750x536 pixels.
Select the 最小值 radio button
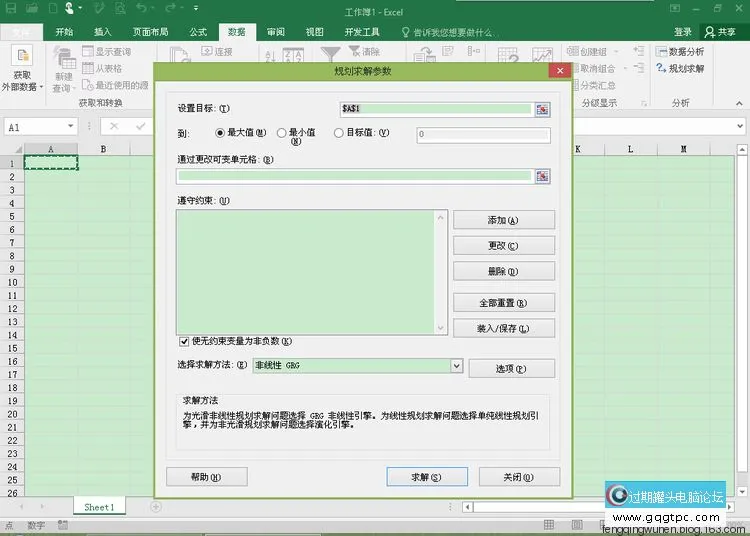pyautogui.click(x=282, y=133)
